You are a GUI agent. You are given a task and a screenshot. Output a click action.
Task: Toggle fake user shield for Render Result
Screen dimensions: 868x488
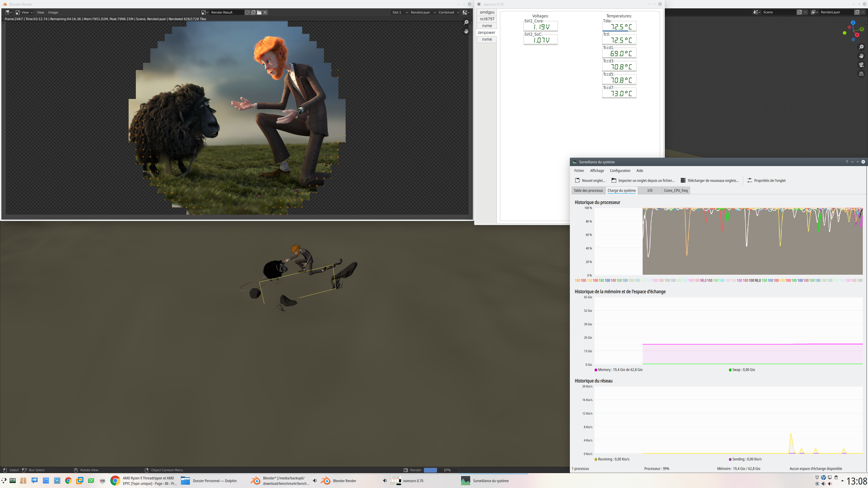[x=247, y=12]
